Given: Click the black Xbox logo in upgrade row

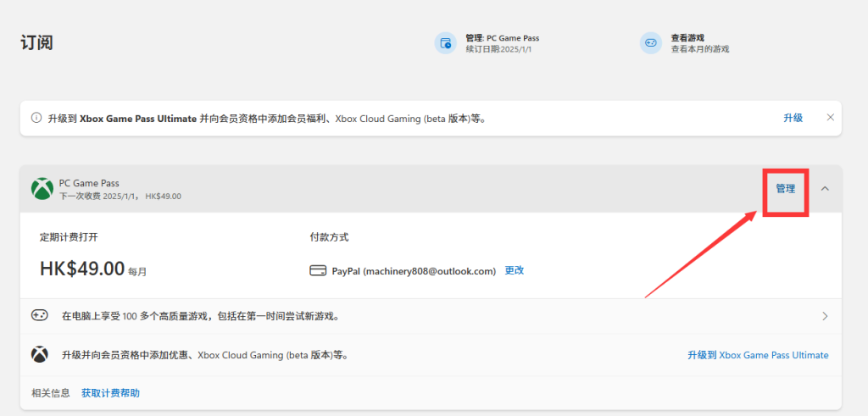Looking at the screenshot, I should tap(39, 354).
